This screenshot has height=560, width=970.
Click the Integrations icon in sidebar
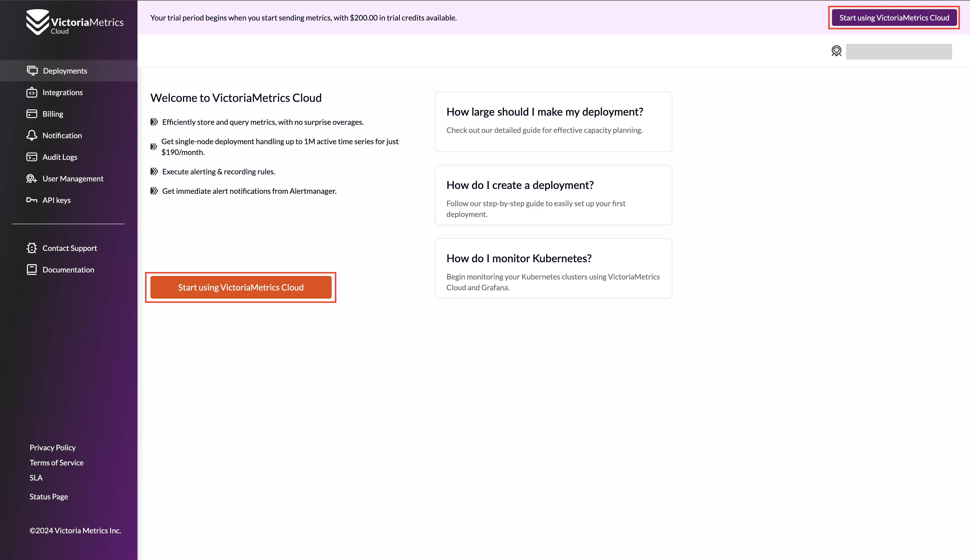32,92
